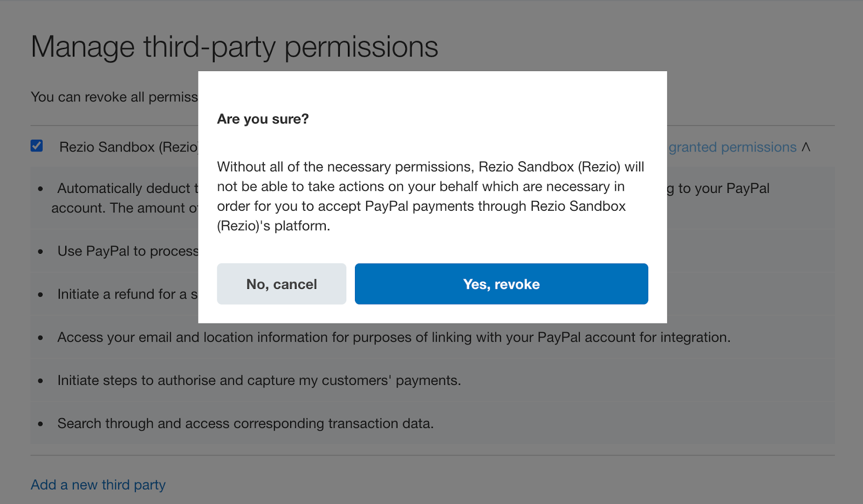Screen dimensions: 863x504
Task: Click the Use PayPal to process item
Action: point(128,251)
